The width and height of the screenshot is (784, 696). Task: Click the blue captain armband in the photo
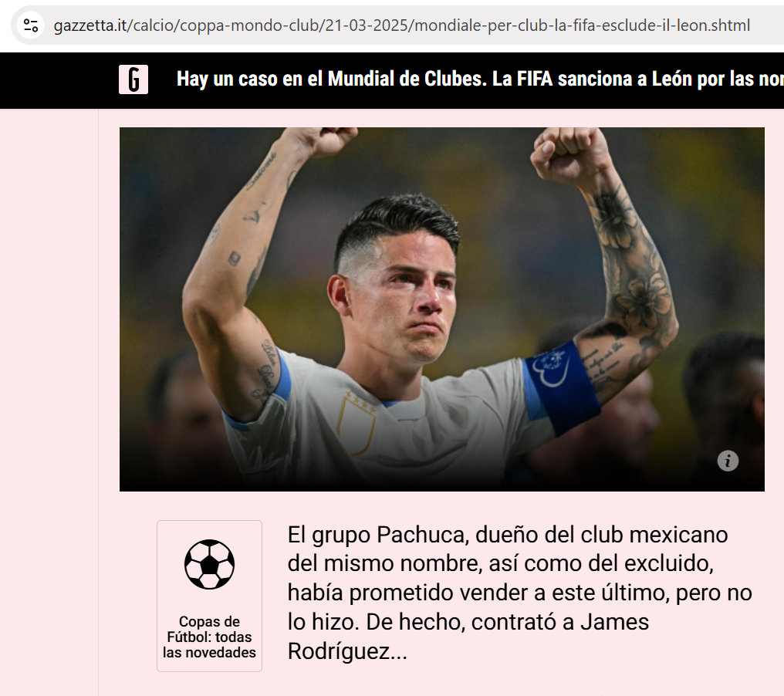[562, 386]
